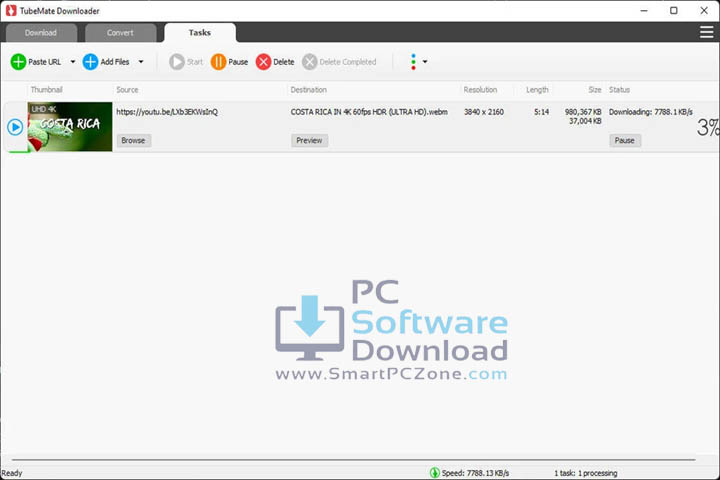Screen dimensions: 720x480
Task: Select the Tasks tab
Action: point(200,33)
